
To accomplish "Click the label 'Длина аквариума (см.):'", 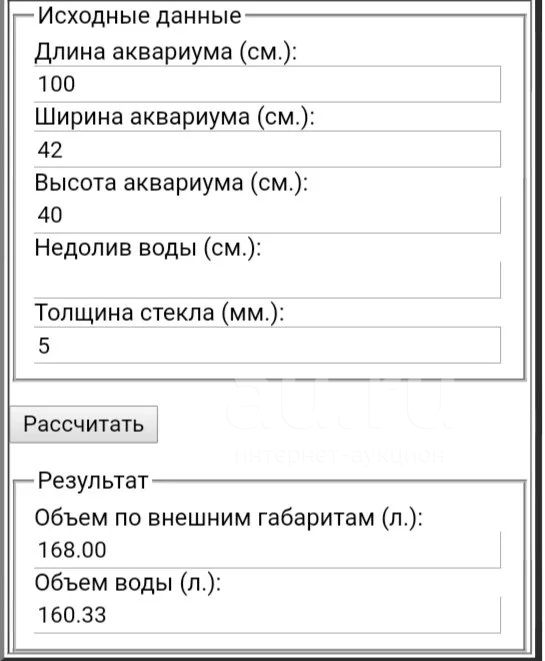I will point(166,52).
